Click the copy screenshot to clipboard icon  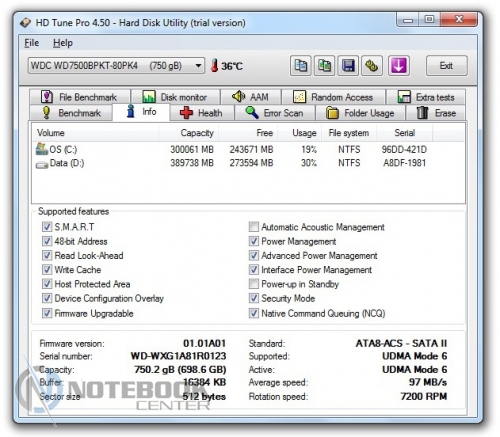pyautogui.click(x=324, y=66)
